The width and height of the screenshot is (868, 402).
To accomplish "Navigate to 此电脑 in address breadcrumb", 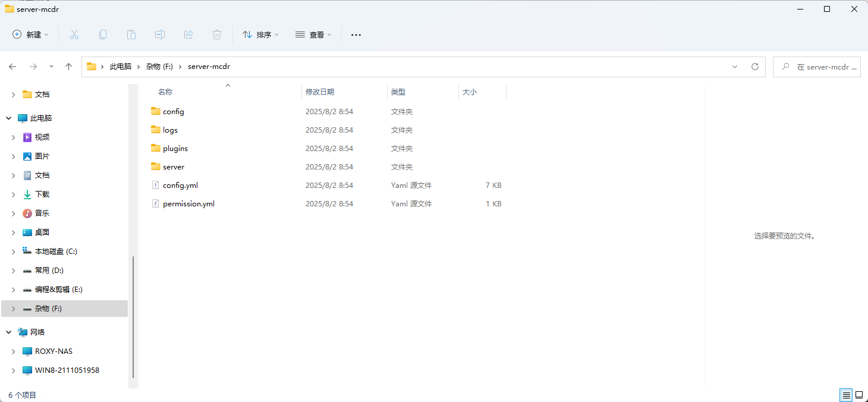I will (121, 67).
